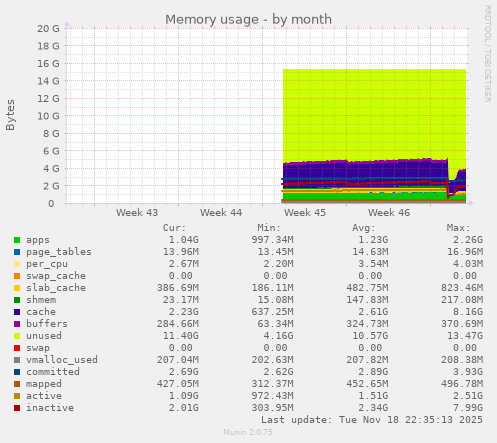The height and width of the screenshot is (443, 497).
Task: Click the '16 G' y-axis label
Action: click(x=48, y=64)
